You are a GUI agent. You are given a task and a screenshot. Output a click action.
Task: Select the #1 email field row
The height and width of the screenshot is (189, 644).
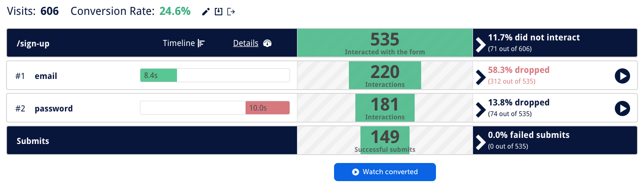coord(322,76)
